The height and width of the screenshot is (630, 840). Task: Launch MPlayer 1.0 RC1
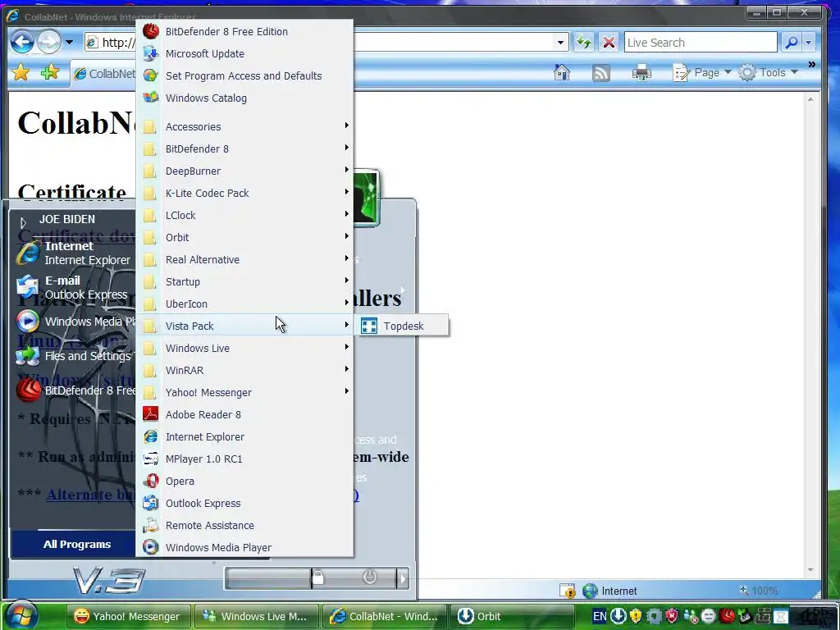coord(244,459)
